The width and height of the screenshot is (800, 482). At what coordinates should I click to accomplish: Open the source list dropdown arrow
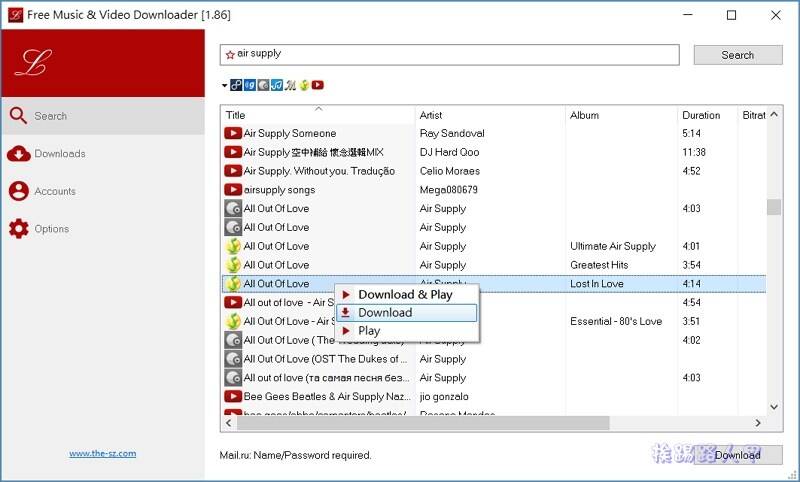point(224,85)
